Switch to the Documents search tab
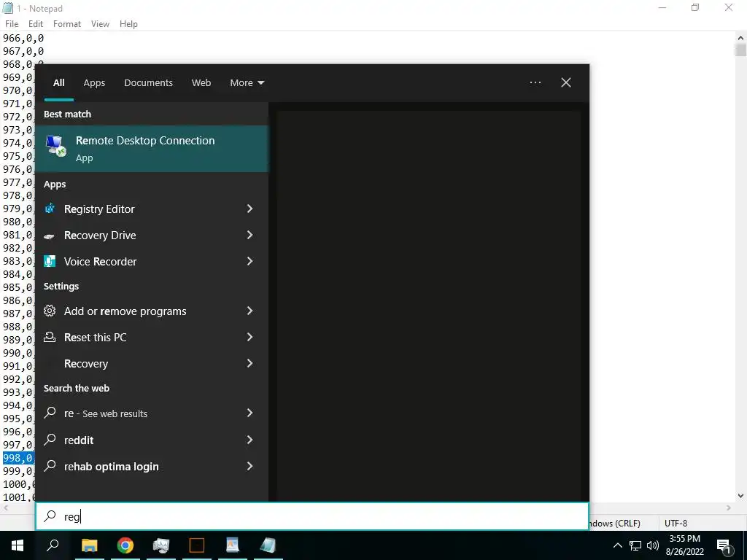Screen dimensions: 747x560 [x=148, y=83]
